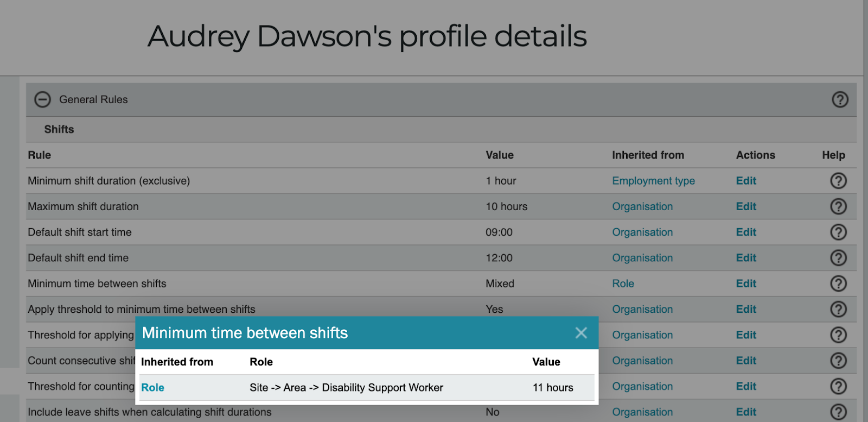The height and width of the screenshot is (422, 868).
Task: Collapse the General Rules section
Action: 42,99
